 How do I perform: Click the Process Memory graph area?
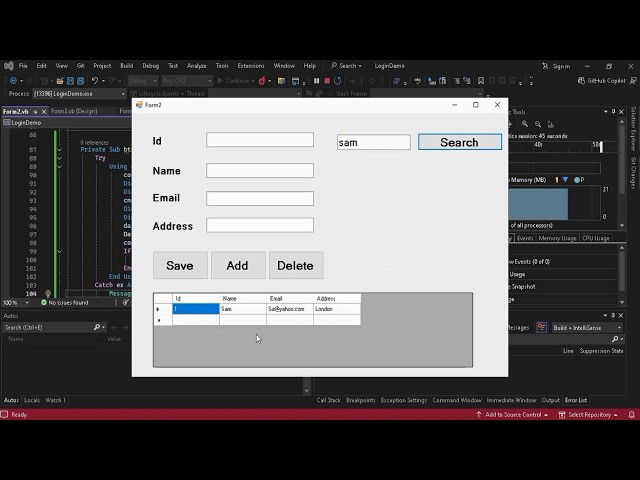pyautogui.click(x=555, y=204)
